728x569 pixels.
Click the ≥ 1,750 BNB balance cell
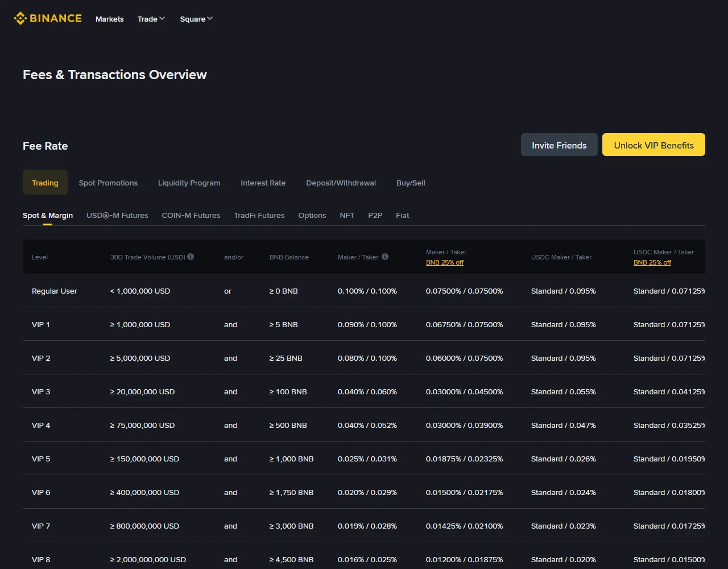292,492
